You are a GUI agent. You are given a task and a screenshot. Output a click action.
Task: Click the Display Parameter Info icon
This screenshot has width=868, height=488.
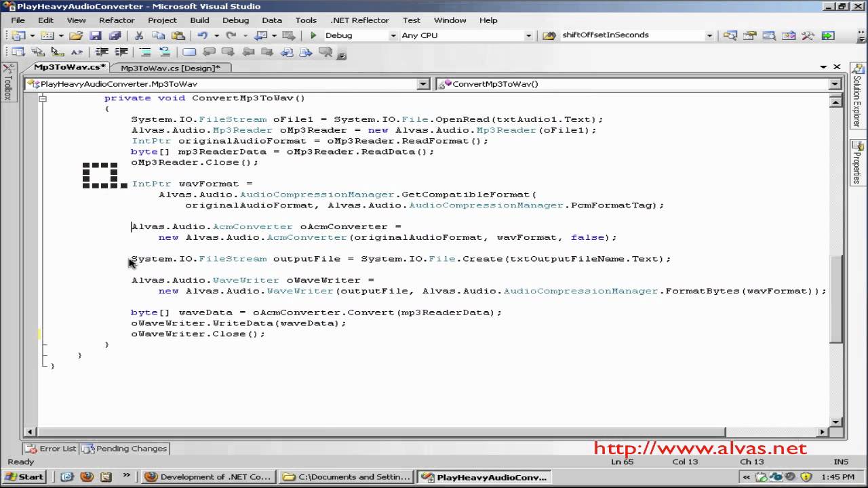(38, 52)
